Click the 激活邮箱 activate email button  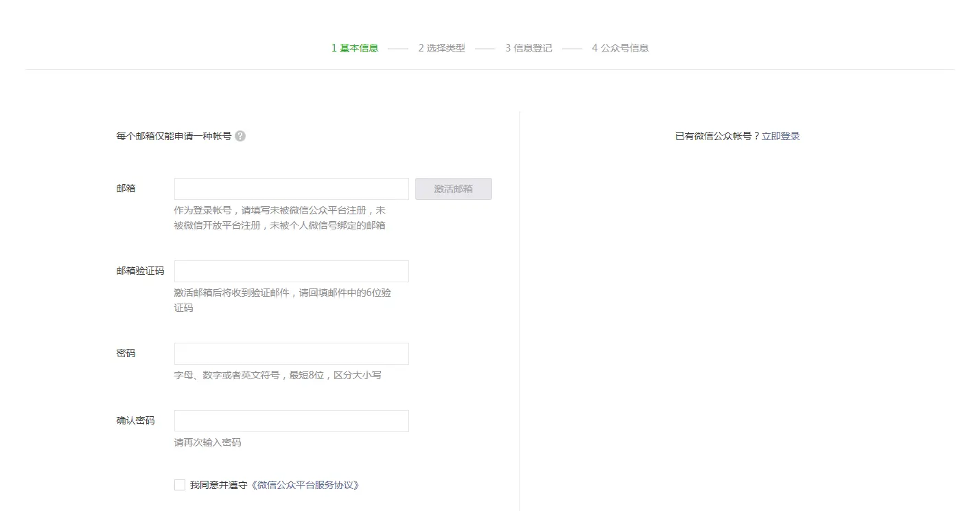(453, 188)
